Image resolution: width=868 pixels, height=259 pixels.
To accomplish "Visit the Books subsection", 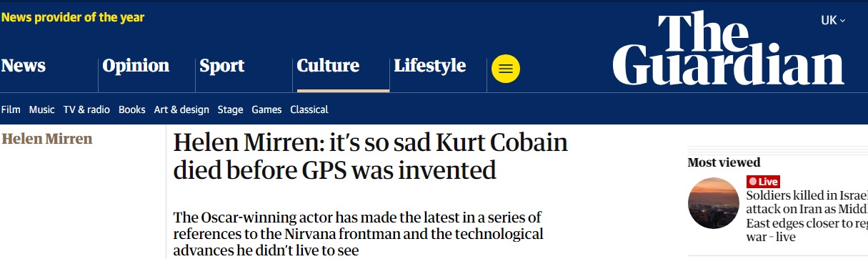I will pyautogui.click(x=131, y=109).
